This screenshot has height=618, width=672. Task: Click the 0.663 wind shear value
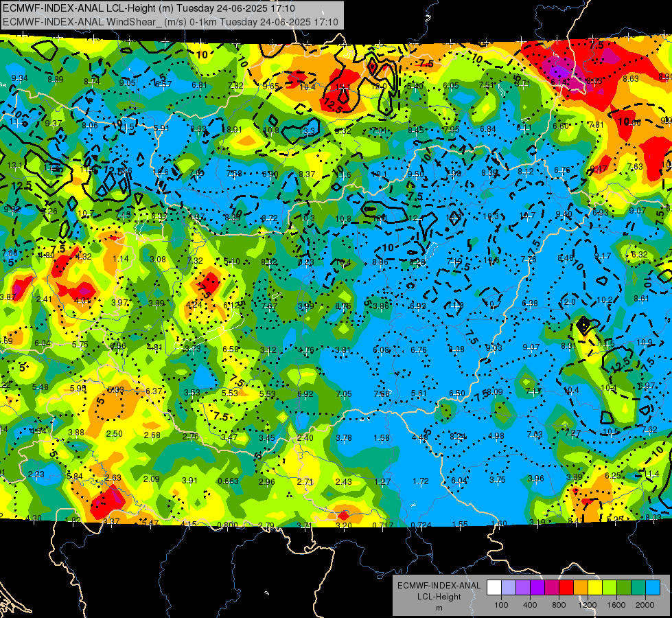[228, 481]
